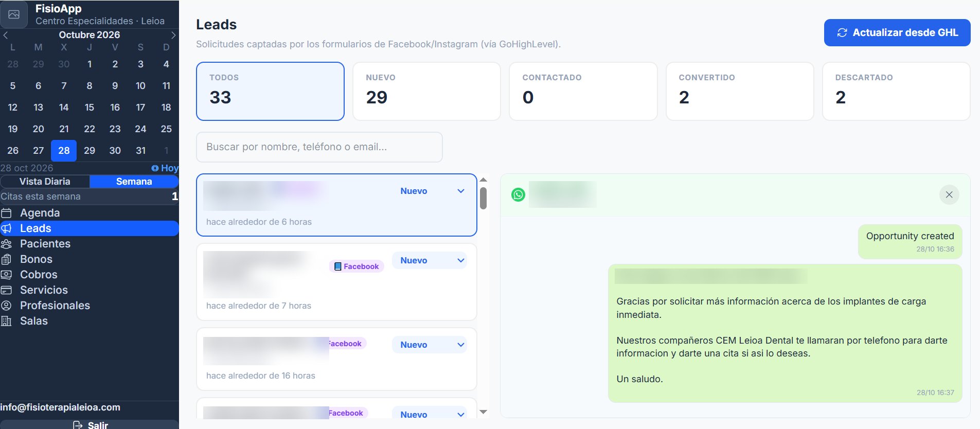
Task: Filter leads by Descartado card
Action: pyautogui.click(x=896, y=91)
